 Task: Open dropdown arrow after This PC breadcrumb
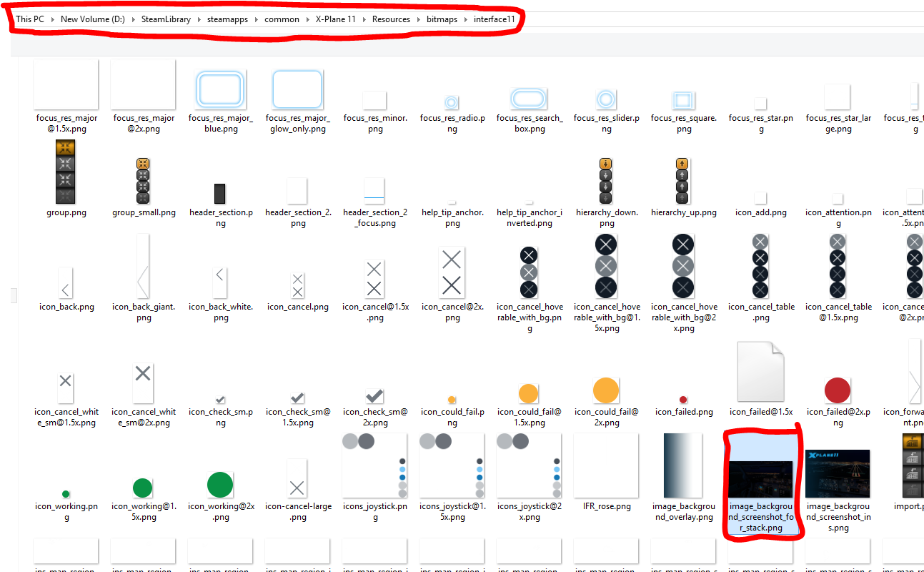[x=52, y=19]
